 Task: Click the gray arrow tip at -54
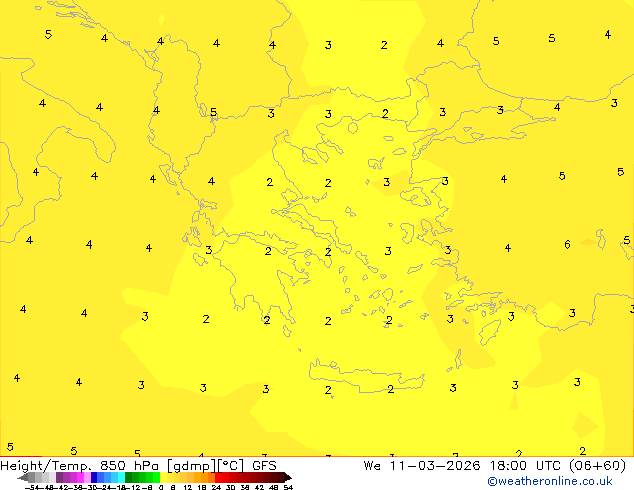23,478
